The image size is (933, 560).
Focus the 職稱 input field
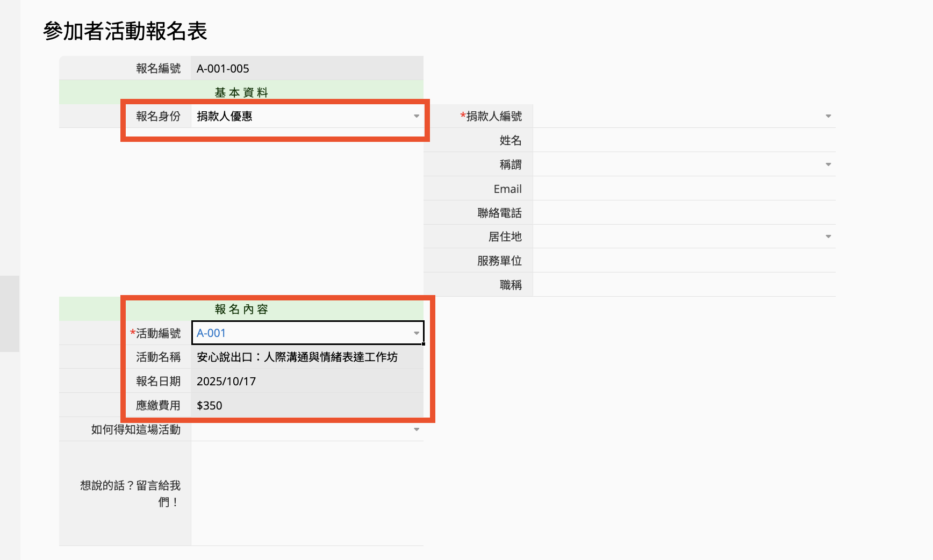point(684,285)
